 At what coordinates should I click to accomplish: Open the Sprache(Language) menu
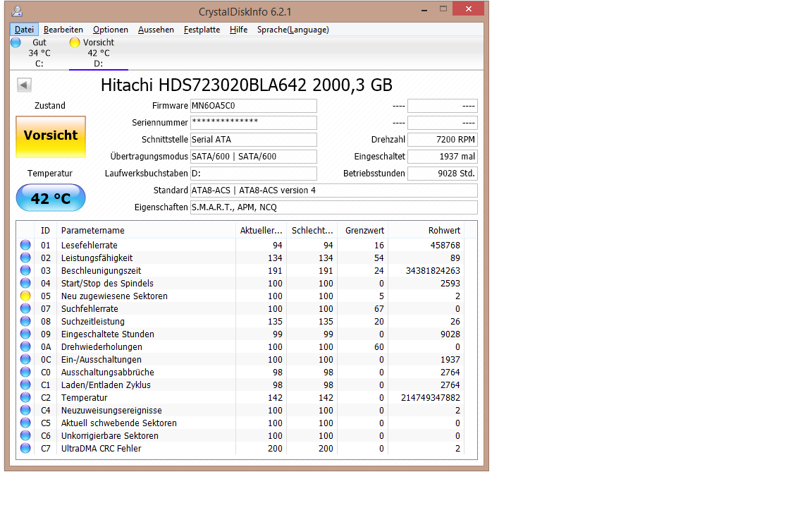coord(293,30)
